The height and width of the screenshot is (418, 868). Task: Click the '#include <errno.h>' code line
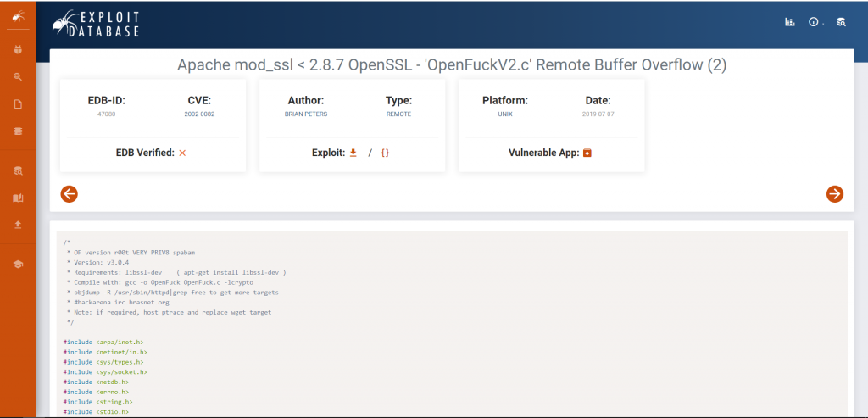pos(97,392)
